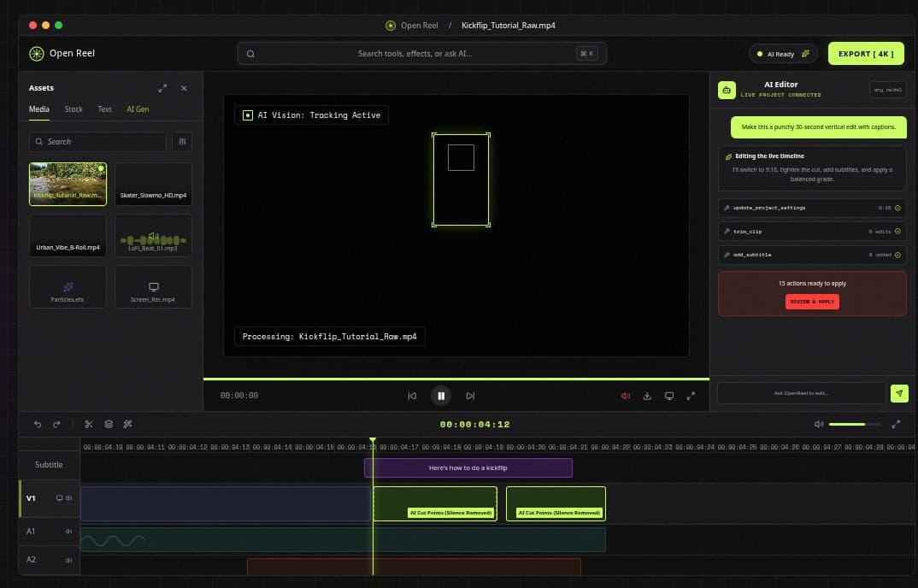Expand the Assets panel with arrows icon
Image resolution: width=918 pixels, height=588 pixels.
(x=162, y=88)
